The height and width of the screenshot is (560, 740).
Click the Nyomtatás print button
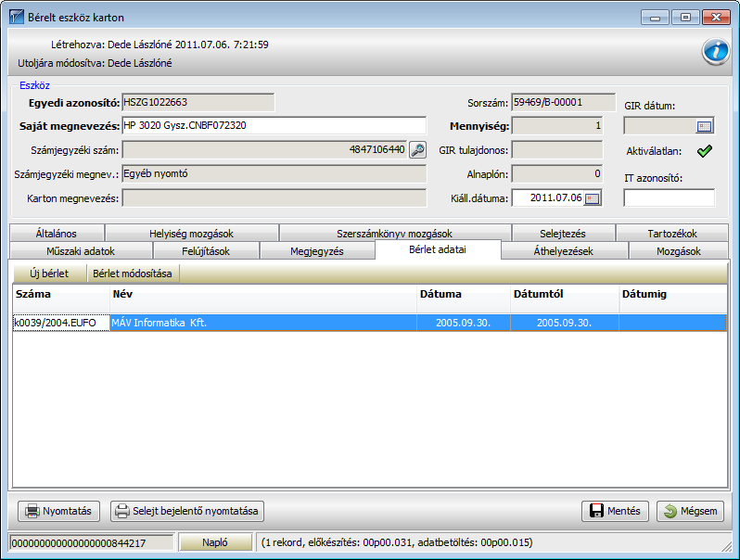(x=59, y=511)
